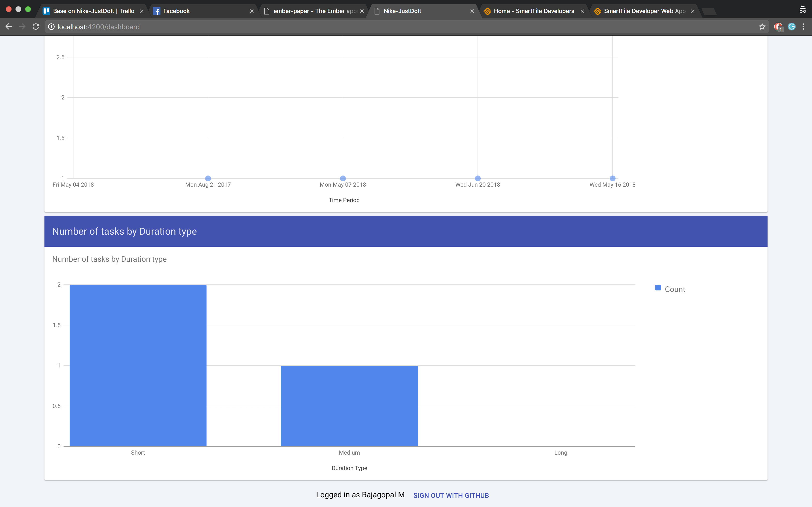Click the blue Count legend swatch
Screen dimensions: 812x507
pos(658,288)
